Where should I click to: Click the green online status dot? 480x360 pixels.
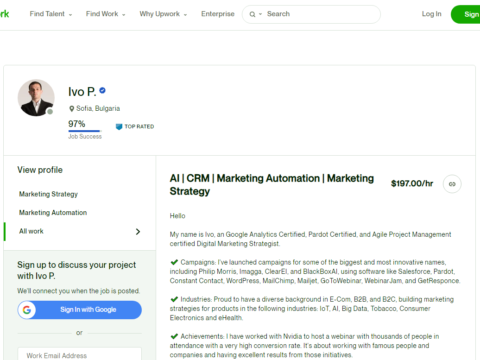[x=50, y=112]
